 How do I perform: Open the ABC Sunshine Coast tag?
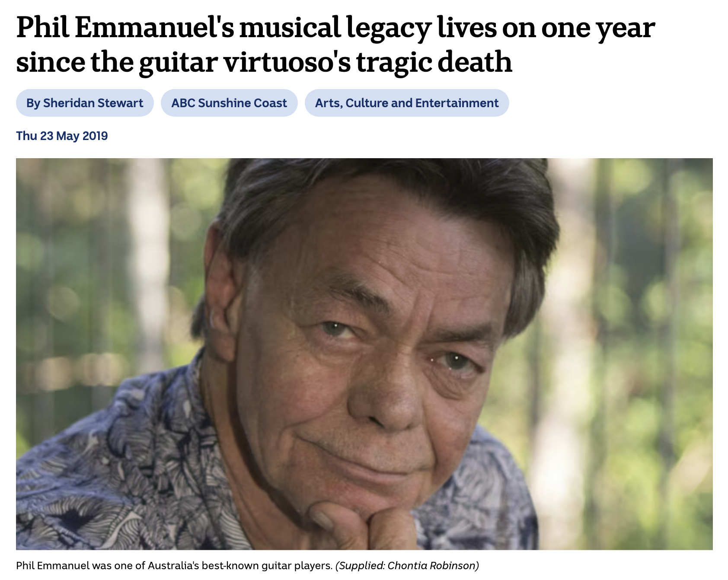tap(229, 103)
